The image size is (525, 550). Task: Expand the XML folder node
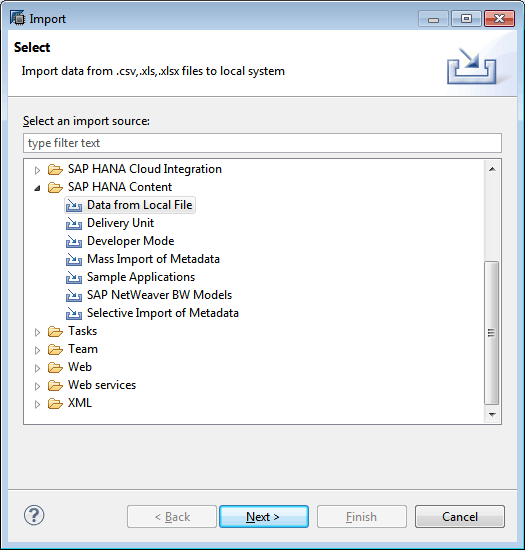coord(37,404)
